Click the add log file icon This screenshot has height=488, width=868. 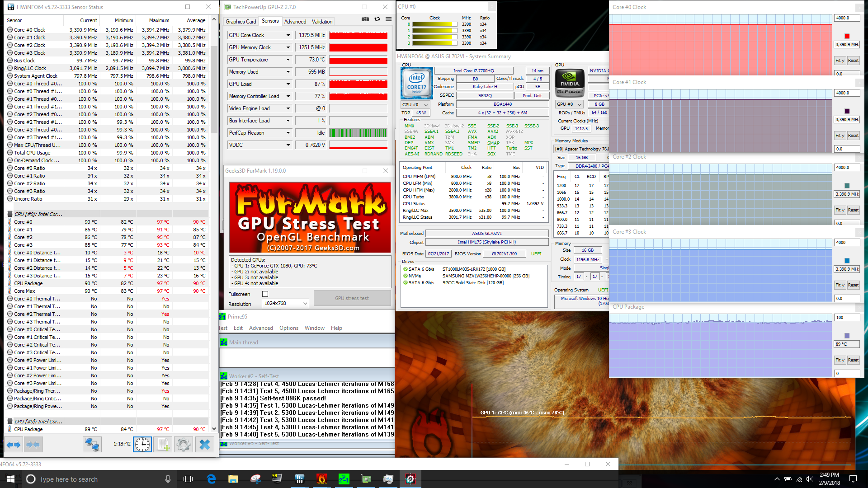click(x=163, y=445)
